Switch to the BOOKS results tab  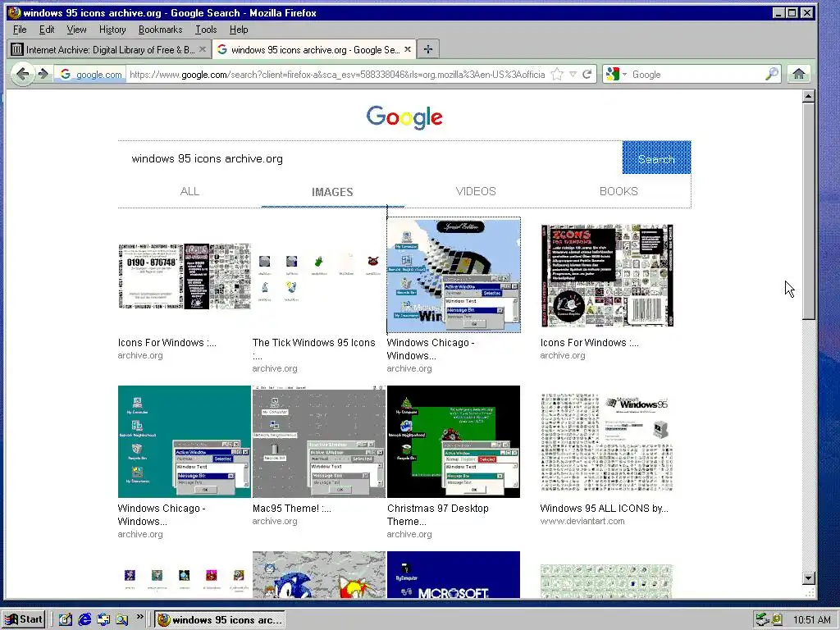[x=619, y=191]
